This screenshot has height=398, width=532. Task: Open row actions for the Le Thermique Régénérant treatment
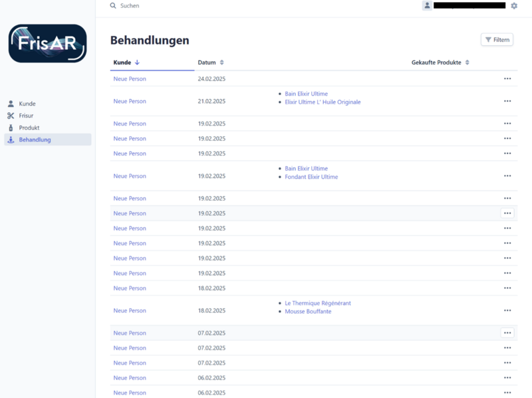507,311
